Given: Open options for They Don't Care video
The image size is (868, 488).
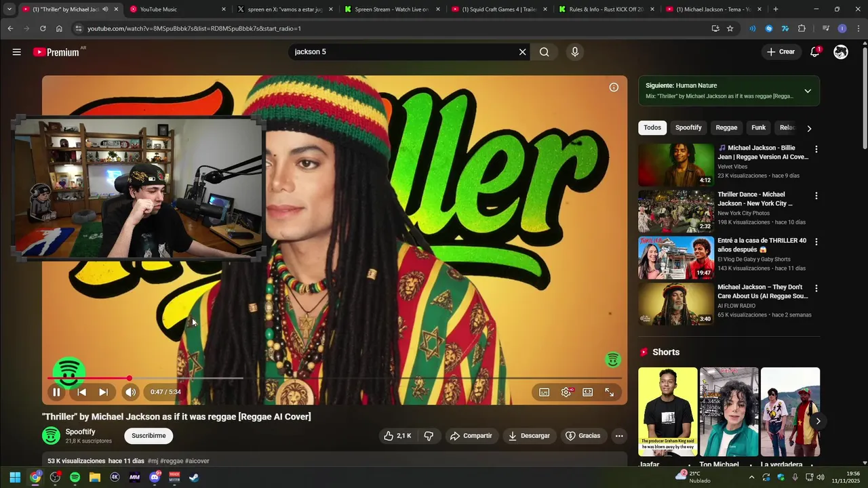Looking at the screenshot, I should click(x=816, y=289).
